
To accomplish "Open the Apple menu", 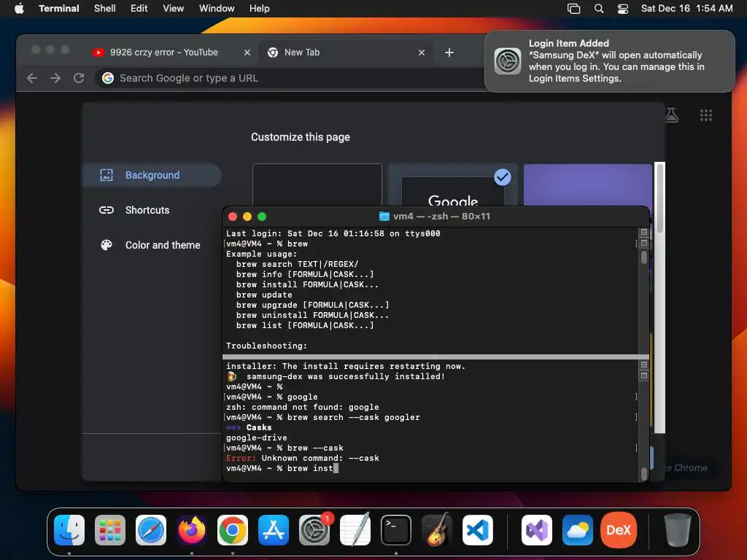I will coord(19,8).
